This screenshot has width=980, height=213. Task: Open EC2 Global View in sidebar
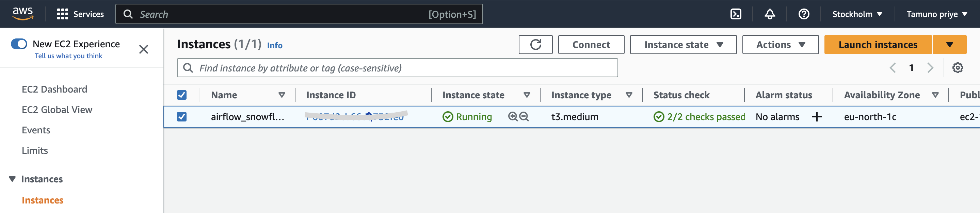point(57,110)
